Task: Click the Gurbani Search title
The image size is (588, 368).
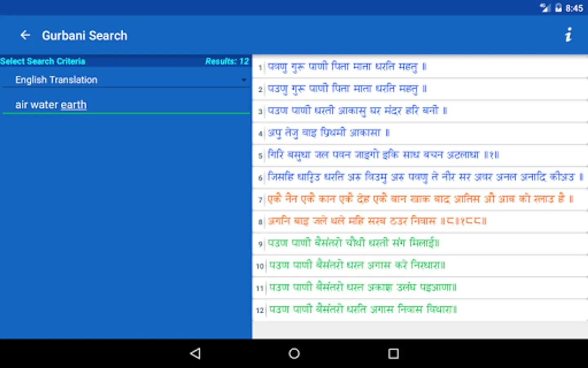Action: 85,36
